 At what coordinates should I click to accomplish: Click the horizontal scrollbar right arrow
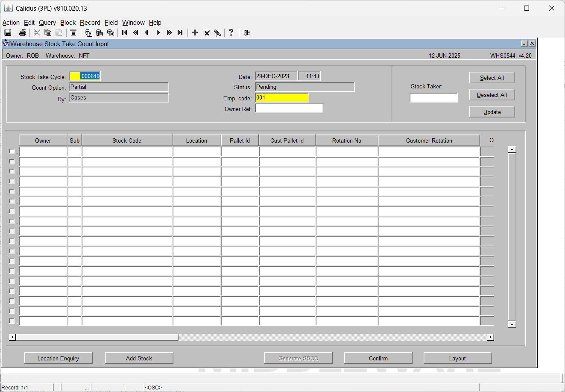pyautogui.click(x=491, y=337)
